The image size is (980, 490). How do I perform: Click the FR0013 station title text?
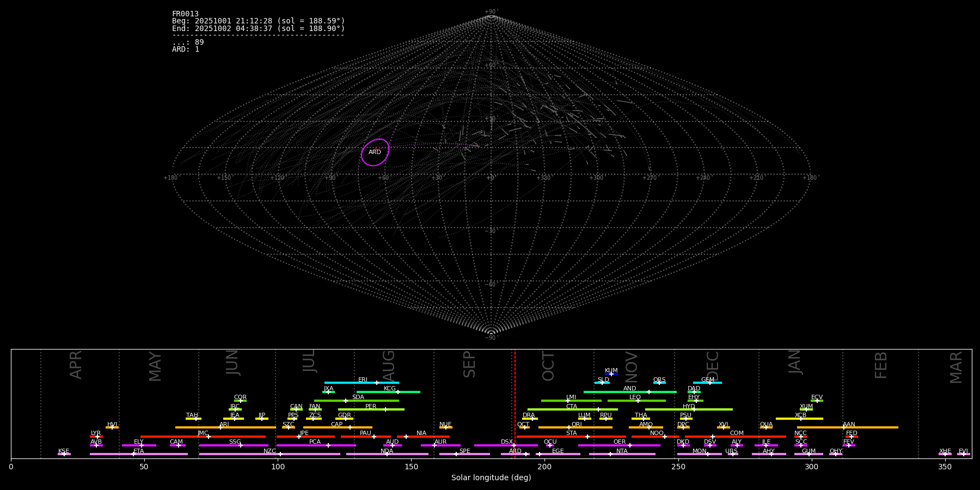pyautogui.click(x=185, y=14)
